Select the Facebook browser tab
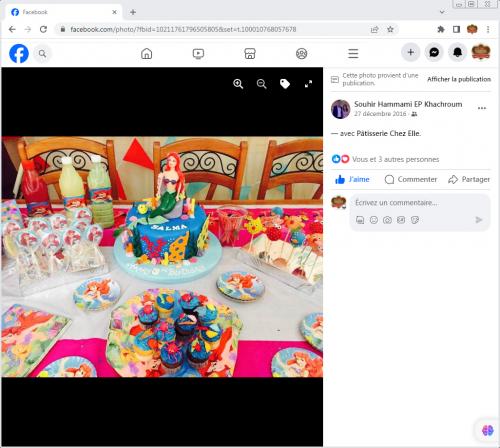The image size is (500, 448). point(63,12)
